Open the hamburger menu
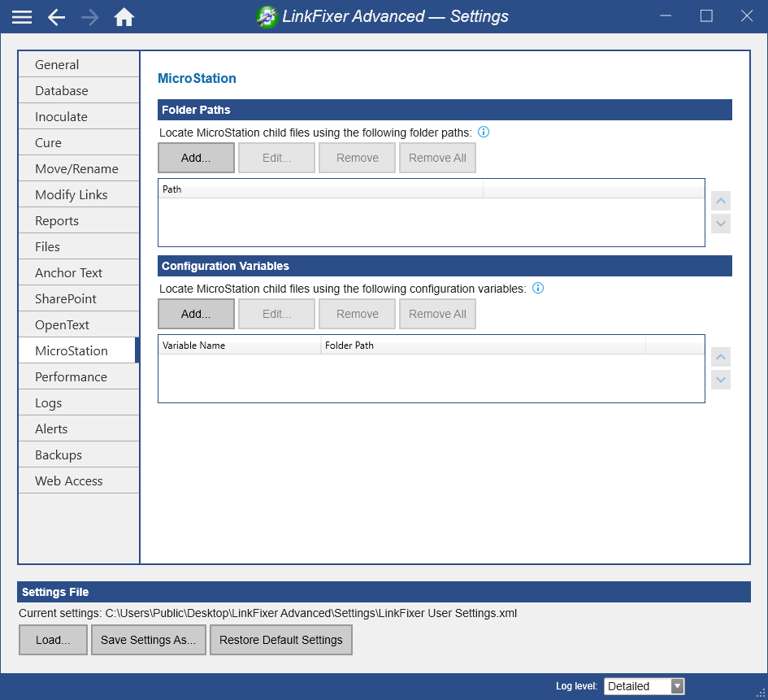Screen dimensions: 768x700 click(x=22, y=17)
